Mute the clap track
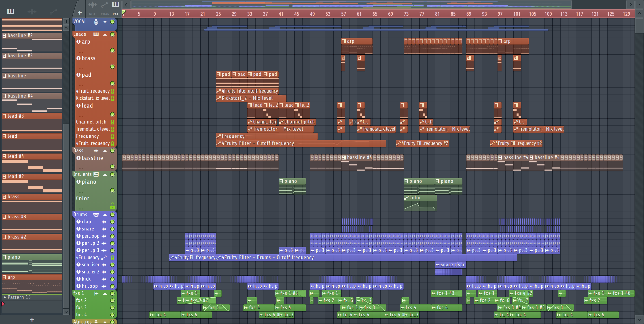The height and width of the screenshot is (324, 644). pyautogui.click(x=112, y=222)
